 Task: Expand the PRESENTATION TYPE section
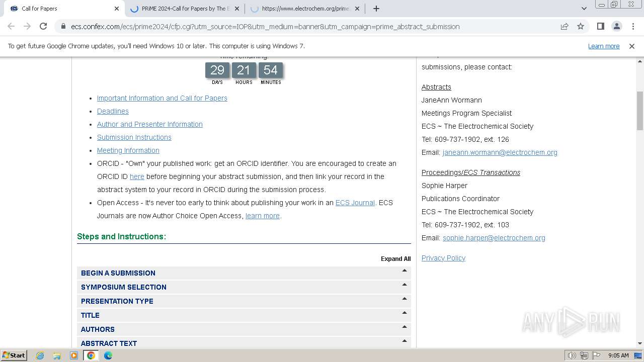click(244, 301)
